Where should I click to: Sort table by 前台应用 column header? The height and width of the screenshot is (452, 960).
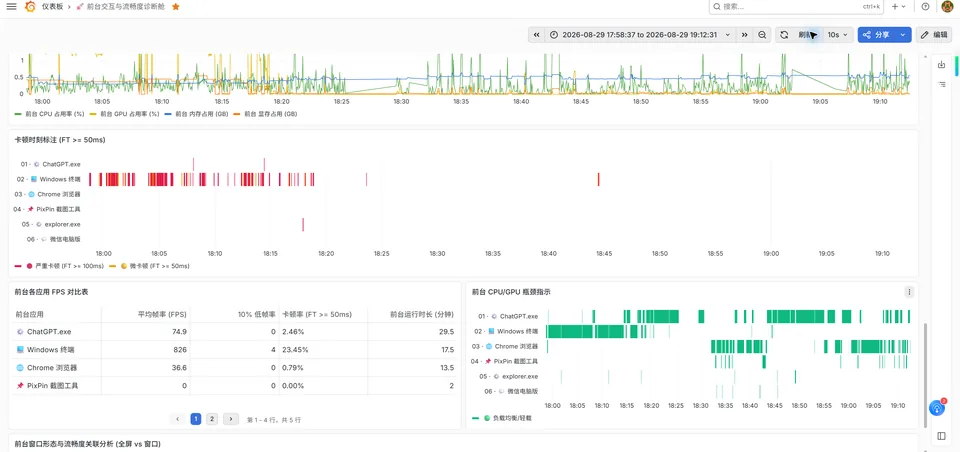[29, 314]
